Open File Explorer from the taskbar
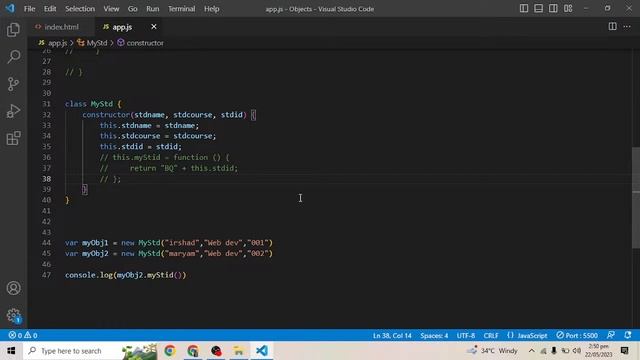Image resolution: width=640 pixels, height=360 pixels. [239, 351]
